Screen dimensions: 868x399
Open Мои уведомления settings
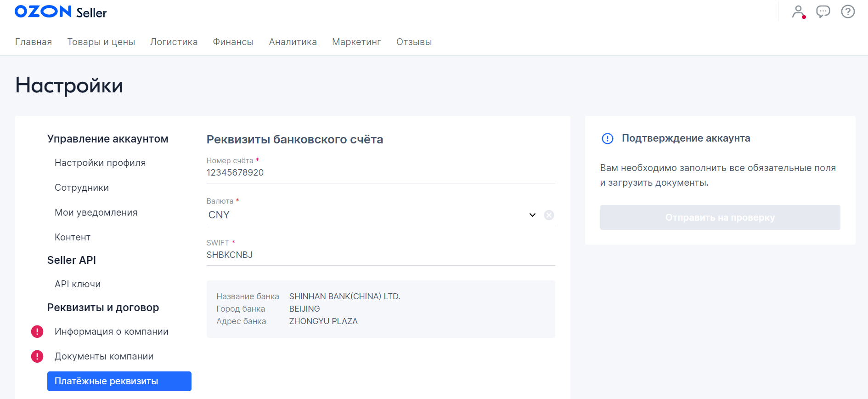pos(96,212)
